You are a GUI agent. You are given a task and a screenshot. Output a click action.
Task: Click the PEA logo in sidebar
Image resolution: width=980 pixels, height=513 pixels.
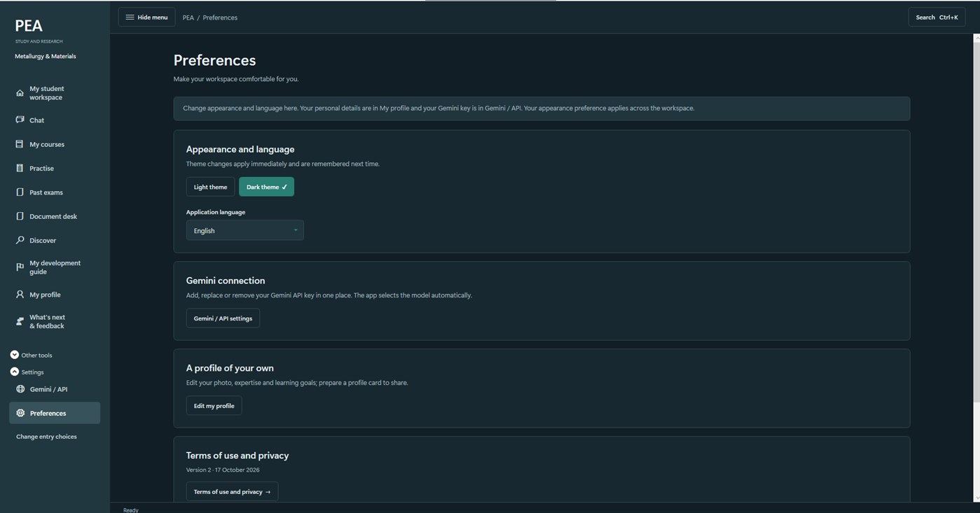pyautogui.click(x=29, y=26)
